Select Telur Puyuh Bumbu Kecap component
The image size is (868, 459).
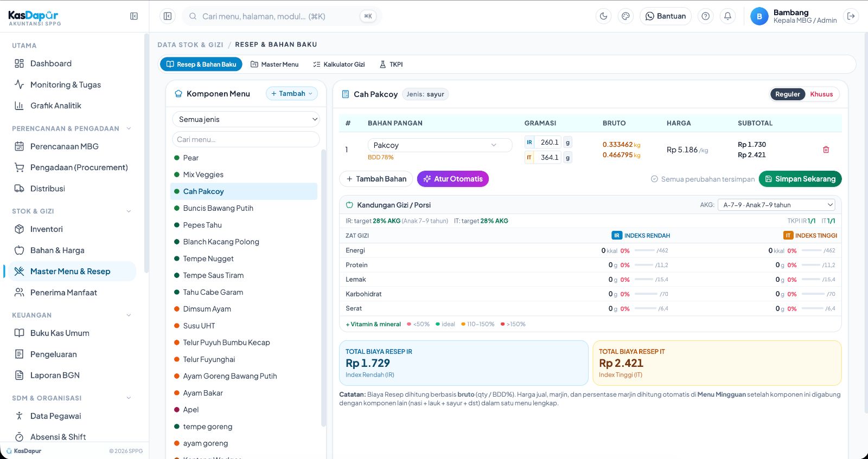click(244, 342)
